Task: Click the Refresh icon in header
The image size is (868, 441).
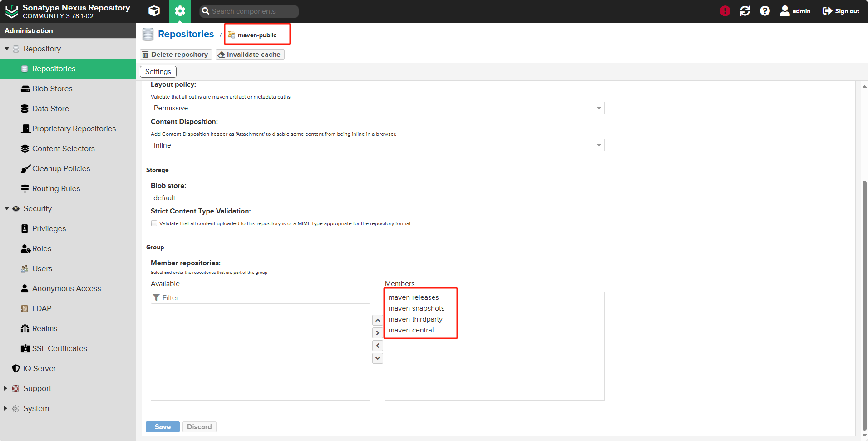Action: click(x=745, y=11)
